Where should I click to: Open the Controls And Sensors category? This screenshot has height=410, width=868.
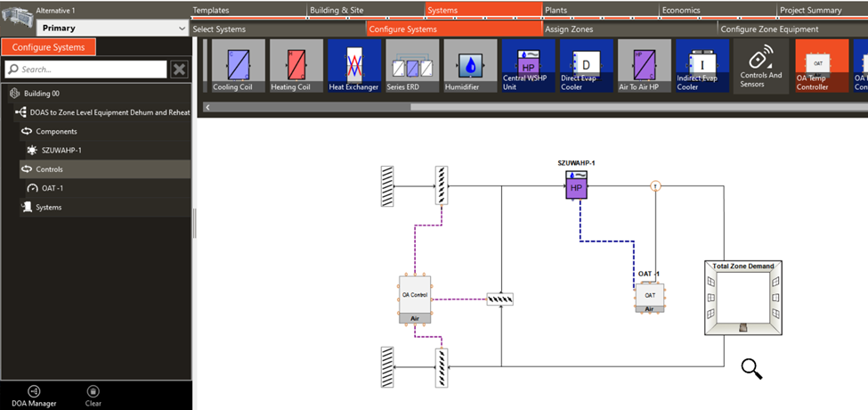point(760,65)
